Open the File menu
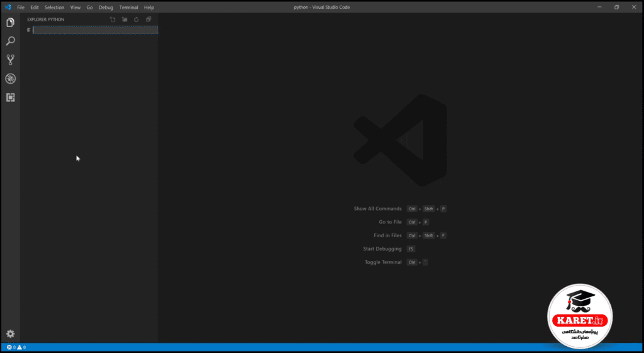Screen dimensions: 644x353 [21, 8]
